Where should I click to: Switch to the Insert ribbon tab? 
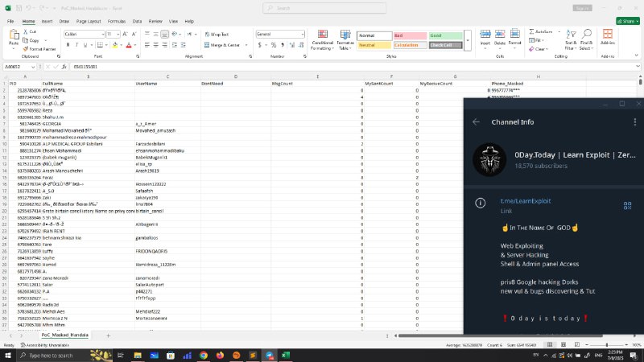click(47, 22)
